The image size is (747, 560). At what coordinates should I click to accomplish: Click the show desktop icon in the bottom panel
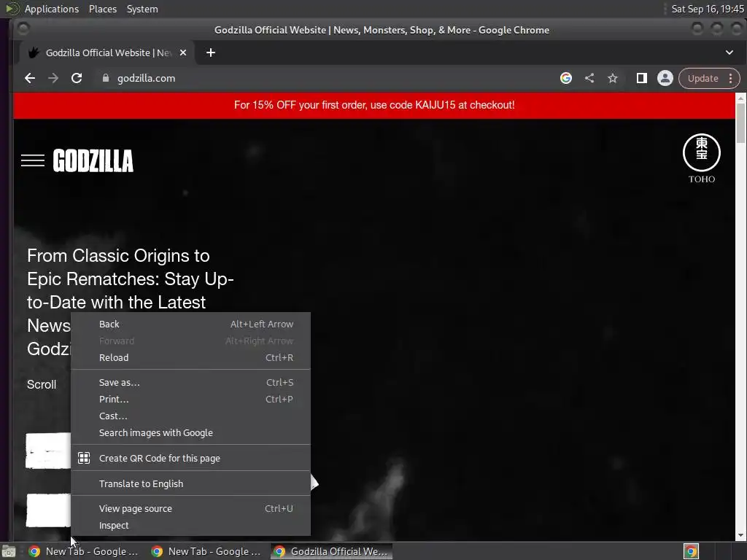click(x=9, y=551)
